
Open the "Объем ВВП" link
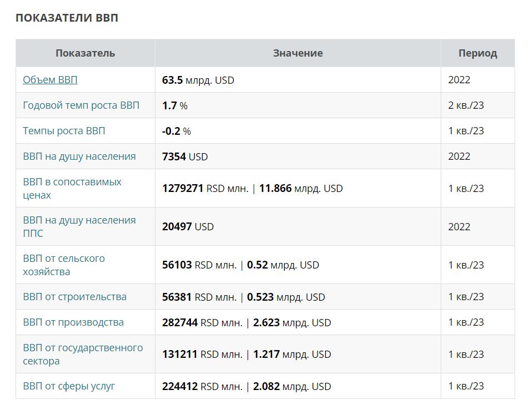click(x=50, y=80)
